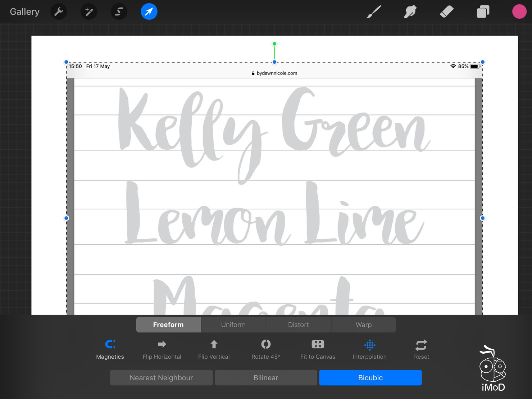This screenshot has height=399, width=532.
Task: Flip the image horizontally
Action: (162, 349)
